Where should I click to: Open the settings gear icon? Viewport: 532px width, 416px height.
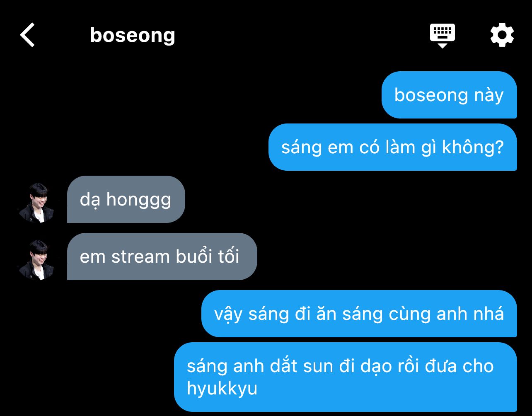(x=502, y=35)
